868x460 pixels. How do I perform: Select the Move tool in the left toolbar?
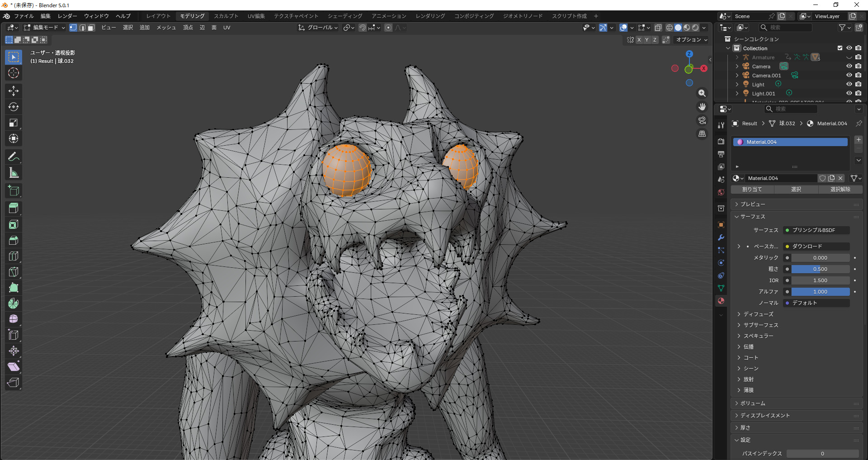pyautogui.click(x=14, y=91)
